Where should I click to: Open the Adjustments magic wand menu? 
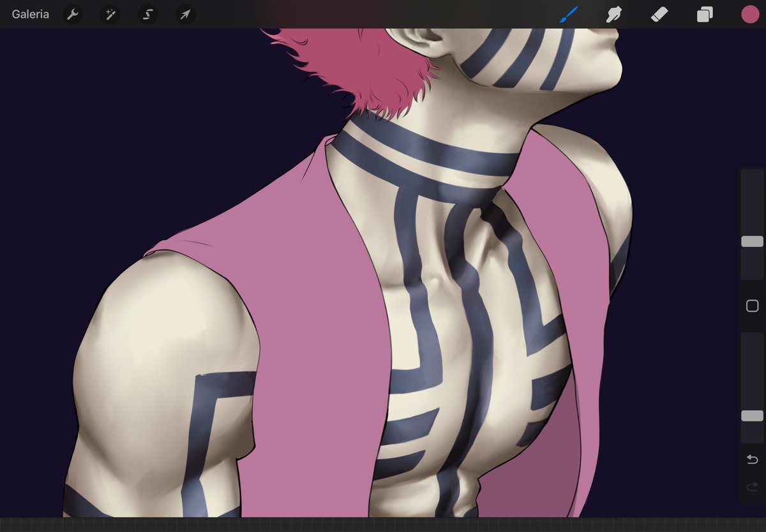110,14
